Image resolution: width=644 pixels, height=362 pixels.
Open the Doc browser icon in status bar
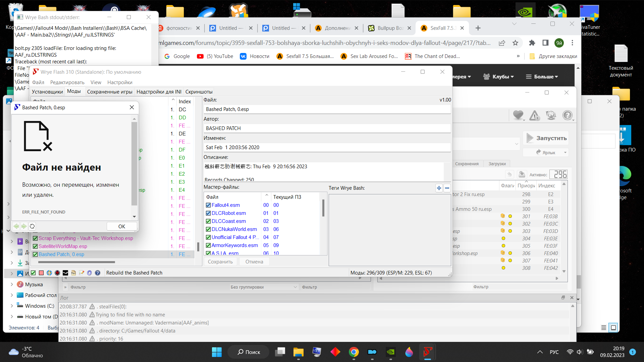73,273
